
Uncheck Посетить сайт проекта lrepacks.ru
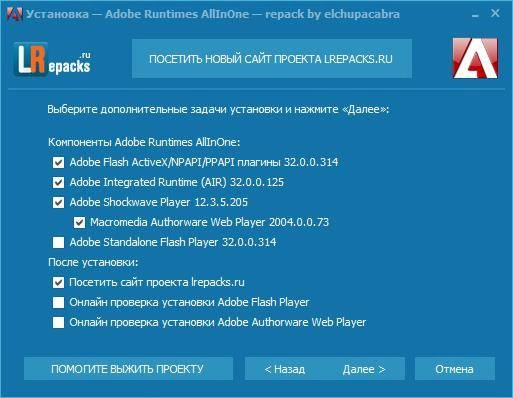click(x=58, y=282)
